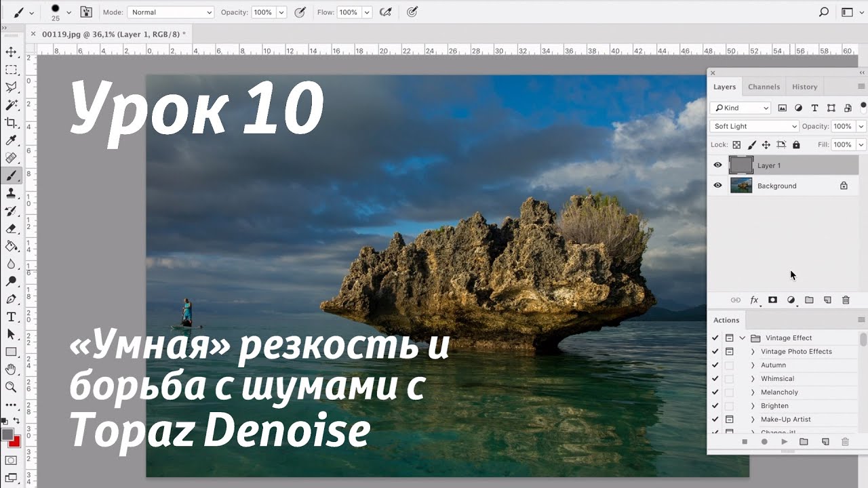Open the Flow slider arrow
Viewport: 868px width, 488px height.
pos(367,12)
